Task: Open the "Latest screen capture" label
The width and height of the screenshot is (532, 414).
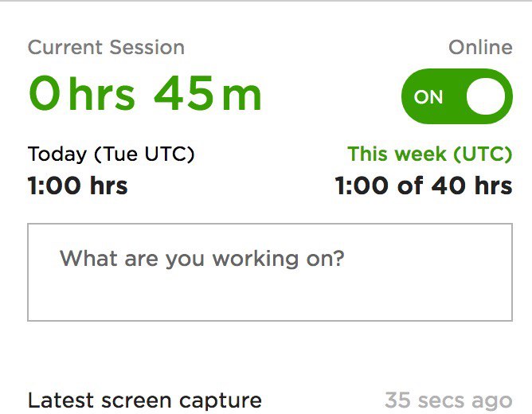Action: coord(144,400)
